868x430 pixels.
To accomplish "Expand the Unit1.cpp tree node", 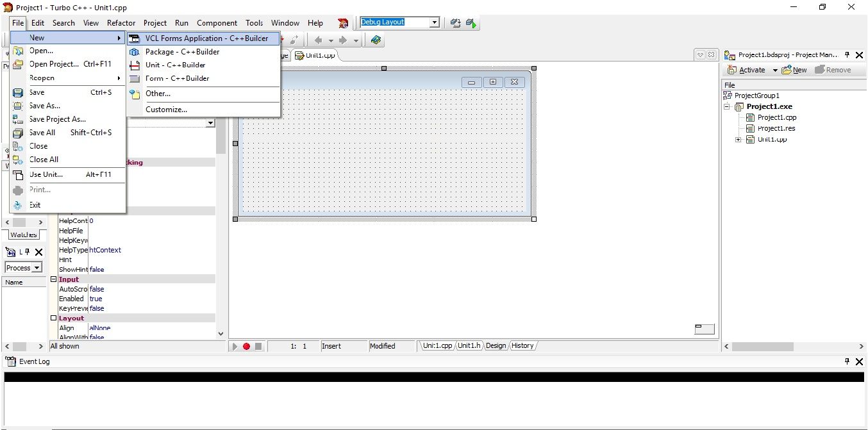I will (x=739, y=140).
